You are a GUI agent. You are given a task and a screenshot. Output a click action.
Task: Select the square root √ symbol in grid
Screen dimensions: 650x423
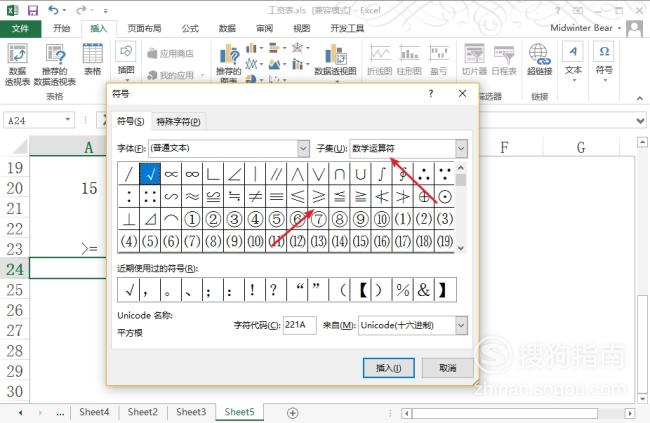pos(150,174)
